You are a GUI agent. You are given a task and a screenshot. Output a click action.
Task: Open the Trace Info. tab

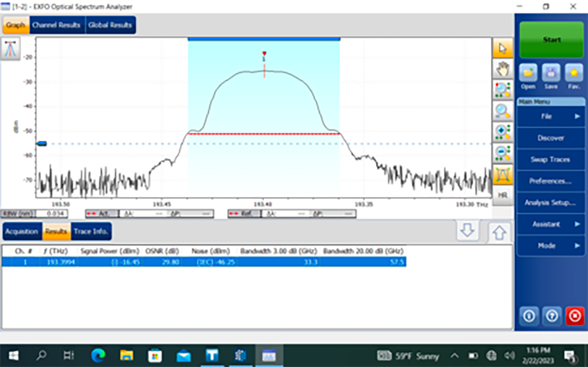pyautogui.click(x=91, y=231)
